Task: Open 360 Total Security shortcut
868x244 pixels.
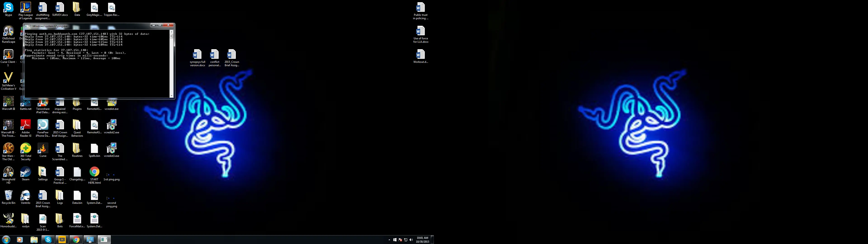Action: click(26, 152)
